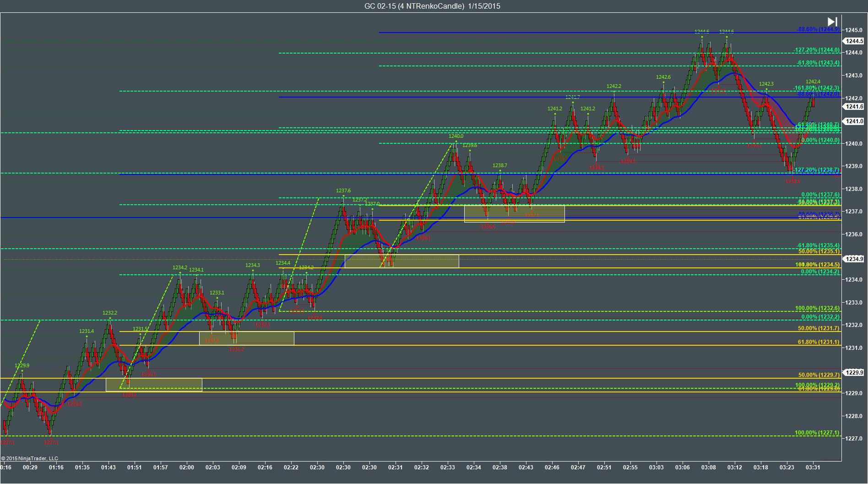Select the -61.80% (1243.4) Fibonacci label

818,63
